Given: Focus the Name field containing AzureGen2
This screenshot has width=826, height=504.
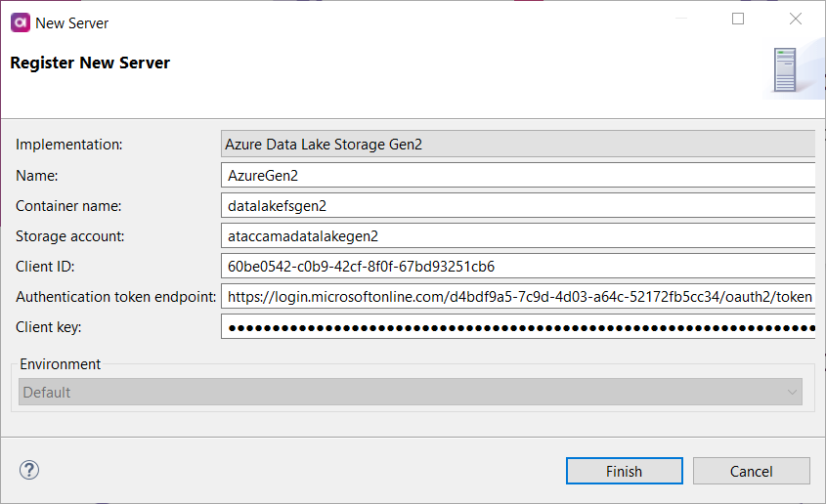Looking at the screenshot, I should pyautogui.click(x=518, y=175).
